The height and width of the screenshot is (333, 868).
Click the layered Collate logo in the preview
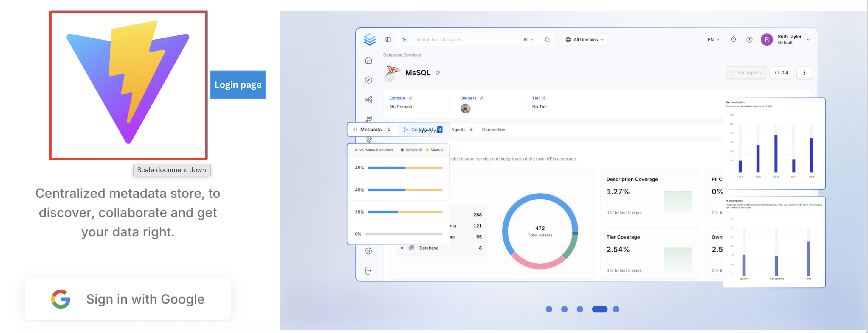point(370,39)
